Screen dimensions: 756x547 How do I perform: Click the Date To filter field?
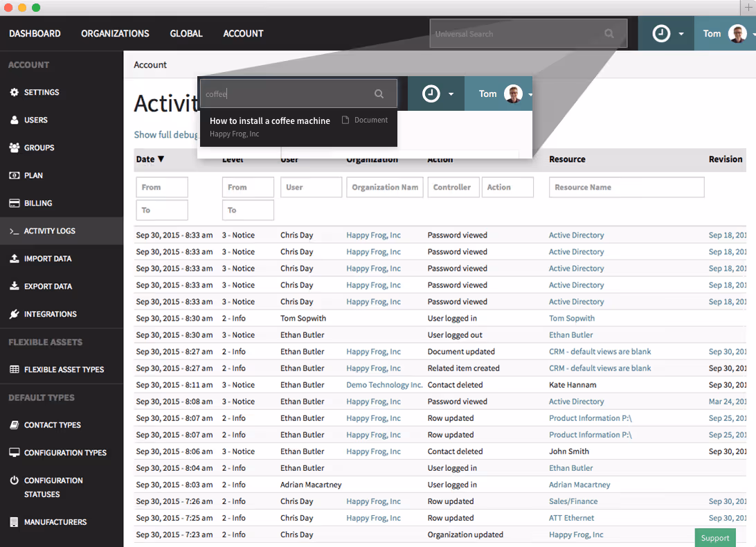click(x=162, y=210)
